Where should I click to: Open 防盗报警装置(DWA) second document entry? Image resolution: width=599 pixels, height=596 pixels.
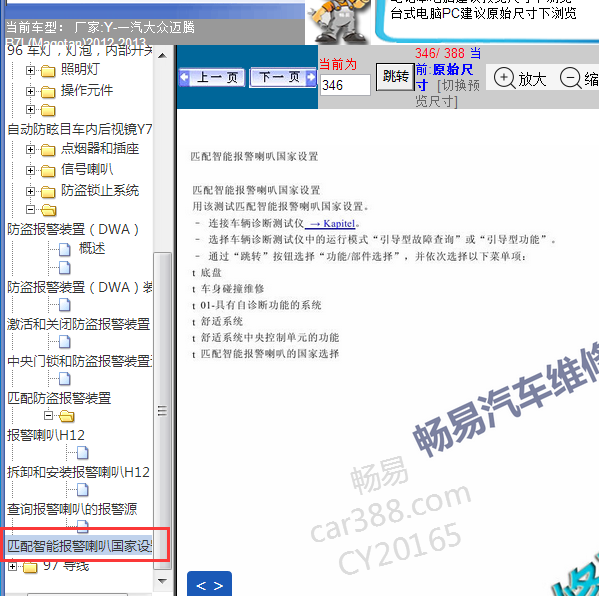(x=79, y=287)
